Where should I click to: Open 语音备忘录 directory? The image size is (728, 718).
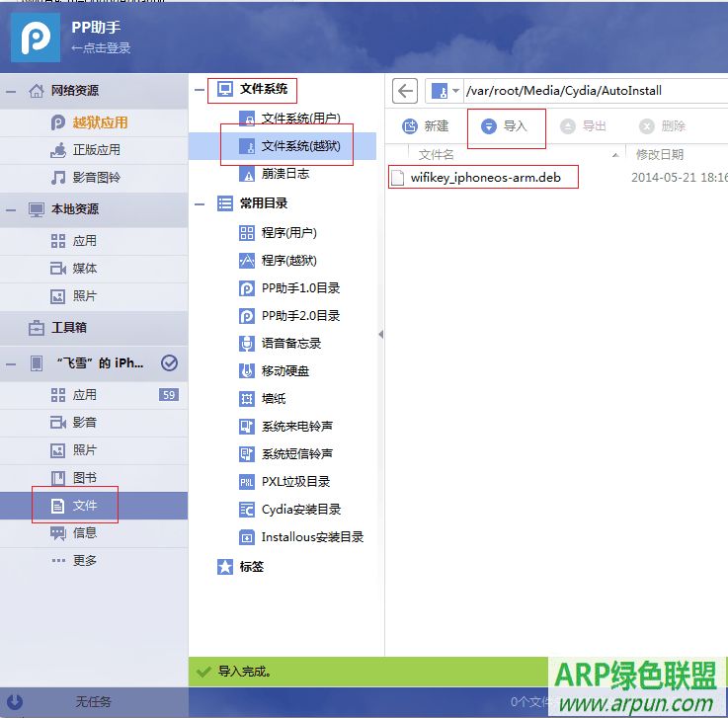pyautogui.click(x=291, y=344)
